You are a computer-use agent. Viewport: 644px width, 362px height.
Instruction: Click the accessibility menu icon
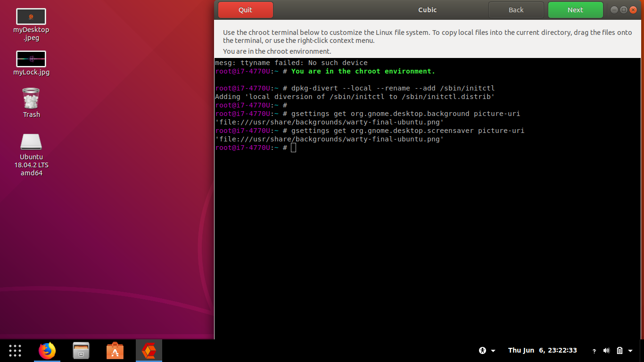(x=482, y=350)
